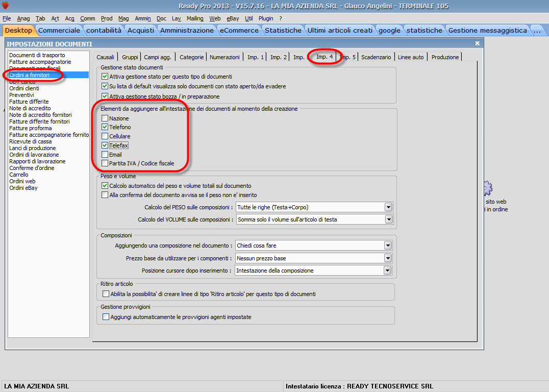Check 'Aggiungi automaticamente le provvigioni agenti impostate'

[106, 316]
